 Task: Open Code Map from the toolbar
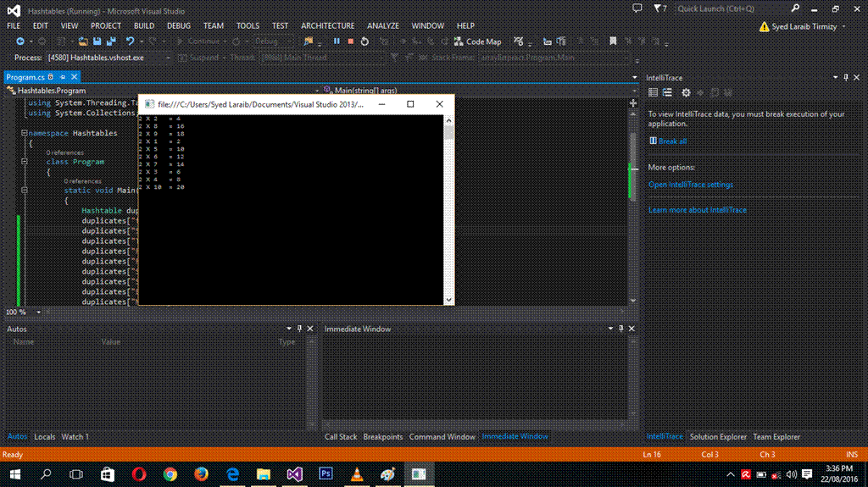coord(478,41)
